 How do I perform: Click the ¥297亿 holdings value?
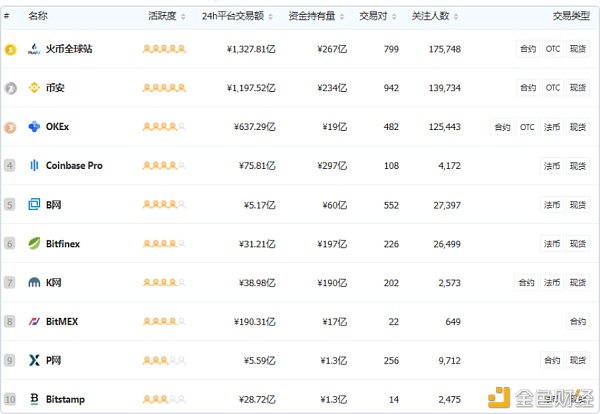pos(332,166)
